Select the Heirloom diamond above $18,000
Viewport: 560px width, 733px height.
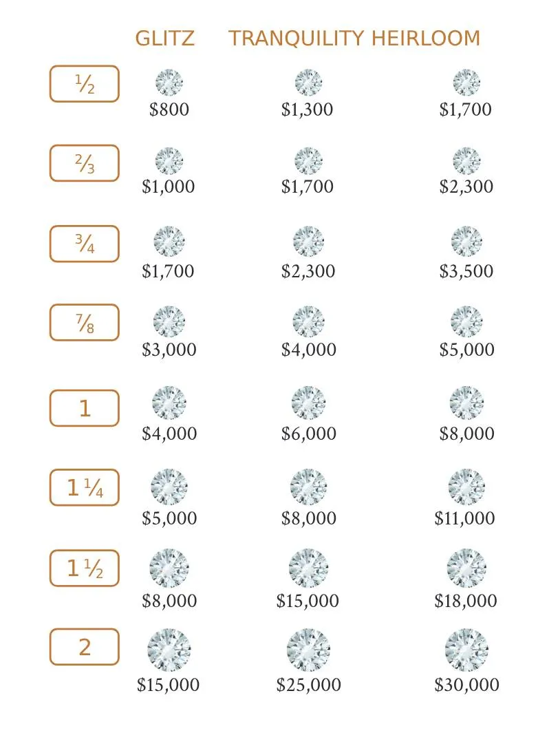point(466,569)
